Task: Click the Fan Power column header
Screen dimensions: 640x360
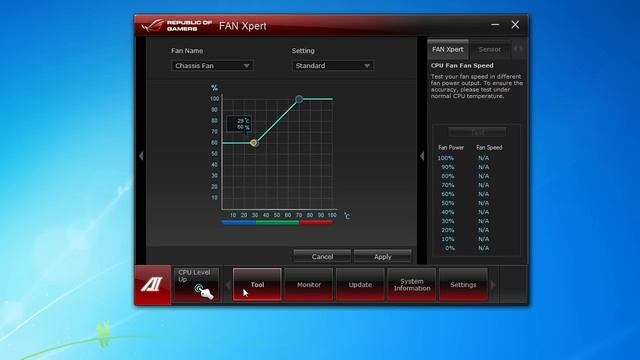Action: click(451, 147)
